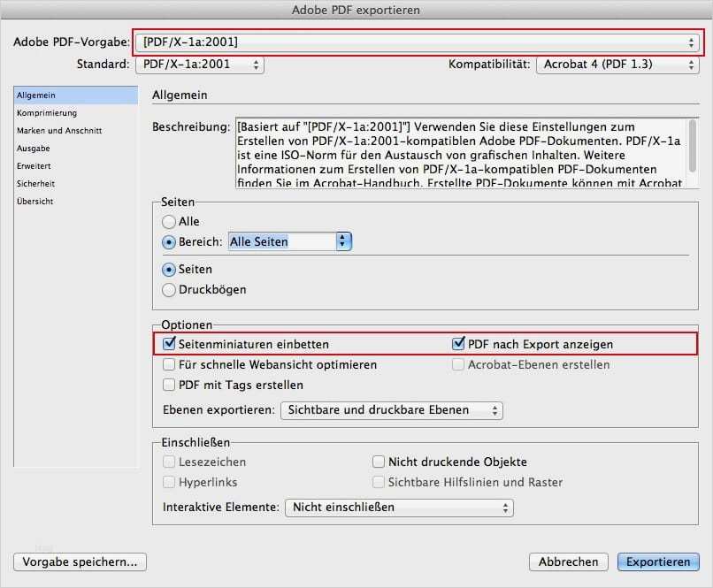Enable PDF mit Tags erstellen
This screenshot has height=588, width=713.
[169, 385]
